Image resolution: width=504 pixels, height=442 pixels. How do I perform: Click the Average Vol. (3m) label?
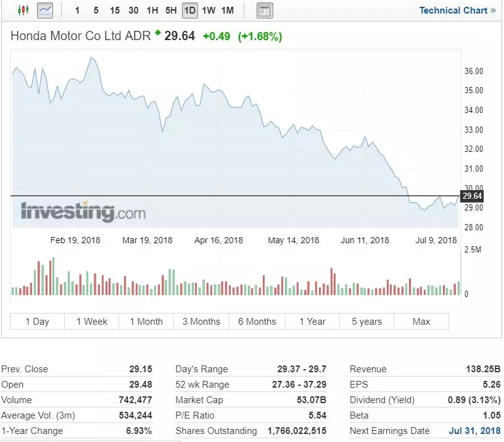click(38, 415)
